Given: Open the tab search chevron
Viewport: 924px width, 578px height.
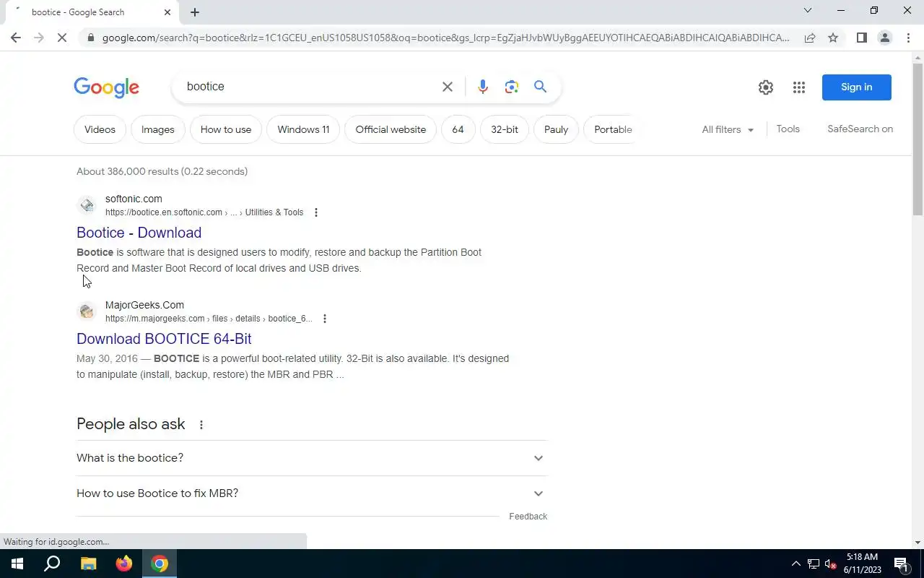Looking at the screenshot, I should 808,11.
